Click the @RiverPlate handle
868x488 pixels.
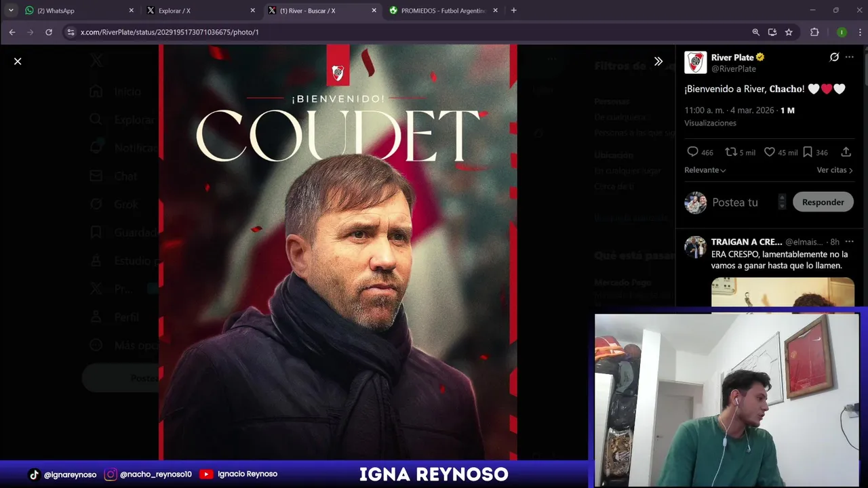[x=734, y=68]
